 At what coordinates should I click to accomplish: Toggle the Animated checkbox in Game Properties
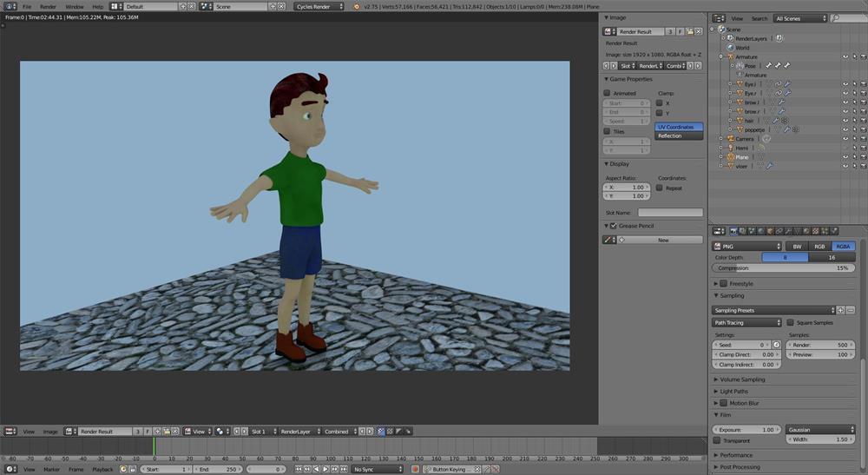(607, 93)
